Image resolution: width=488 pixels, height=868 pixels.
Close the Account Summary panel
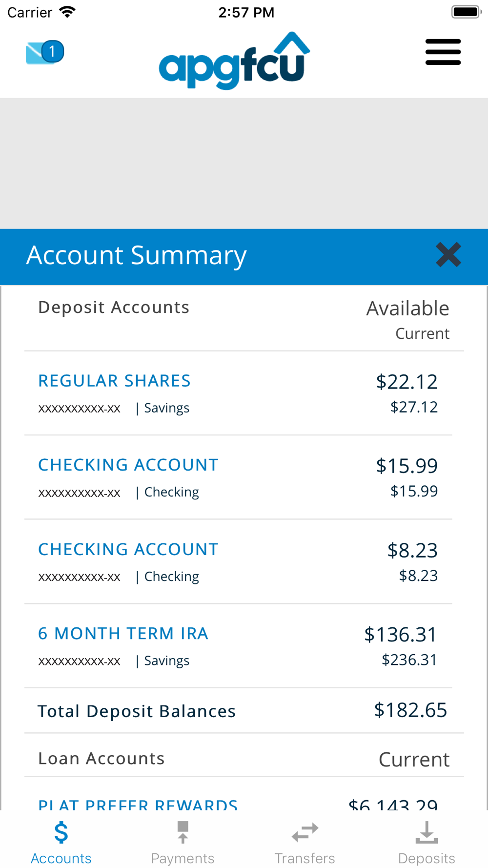click(x=448, y=255)
